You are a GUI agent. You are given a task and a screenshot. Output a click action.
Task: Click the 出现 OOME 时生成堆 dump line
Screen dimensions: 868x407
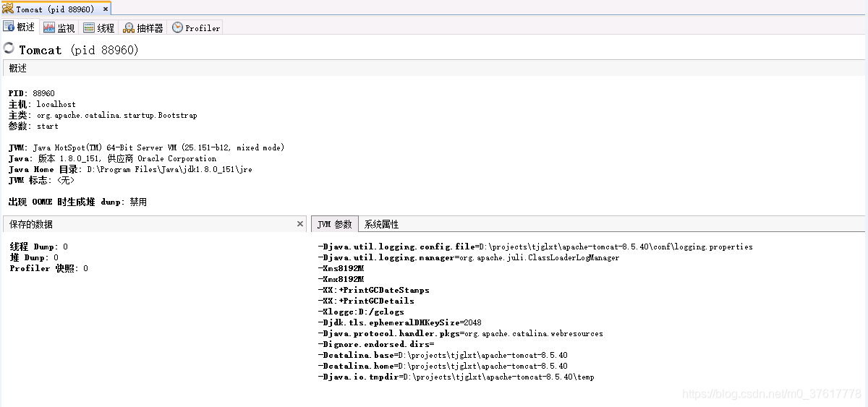pyautogui.click(x=78, y=202)
